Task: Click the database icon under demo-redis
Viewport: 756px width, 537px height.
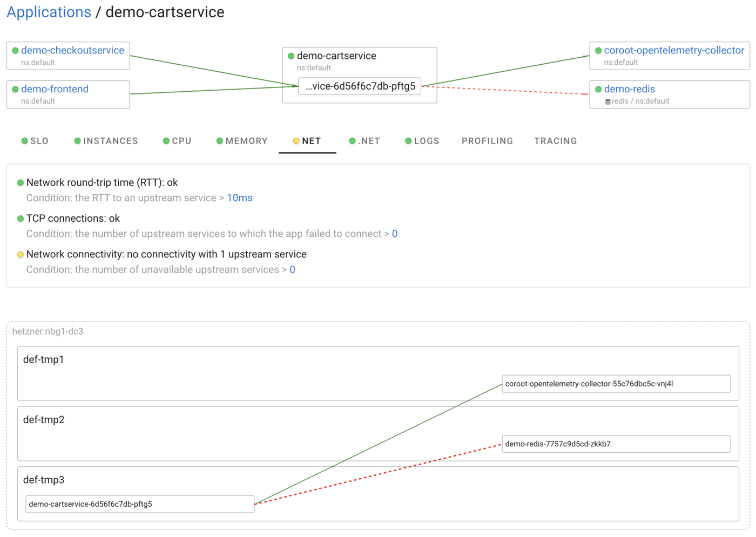Action: [x=609, y=101]
